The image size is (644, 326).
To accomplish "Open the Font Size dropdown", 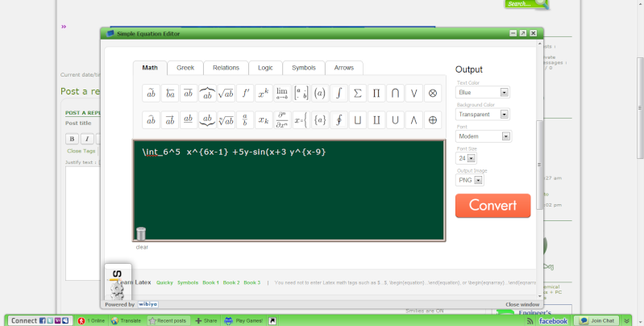I will pos(466,158).
